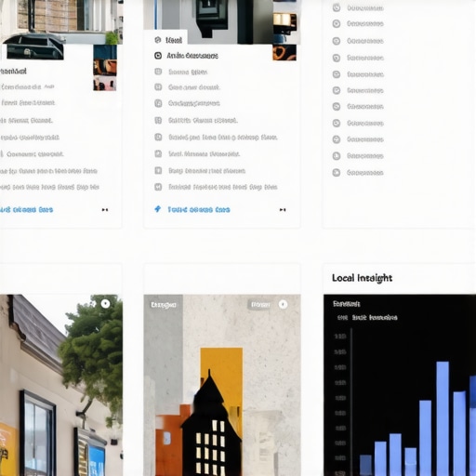Click the small circular icon beside the middle card tab
Viewport: 476px width, 476px height.
pos(158,40)
